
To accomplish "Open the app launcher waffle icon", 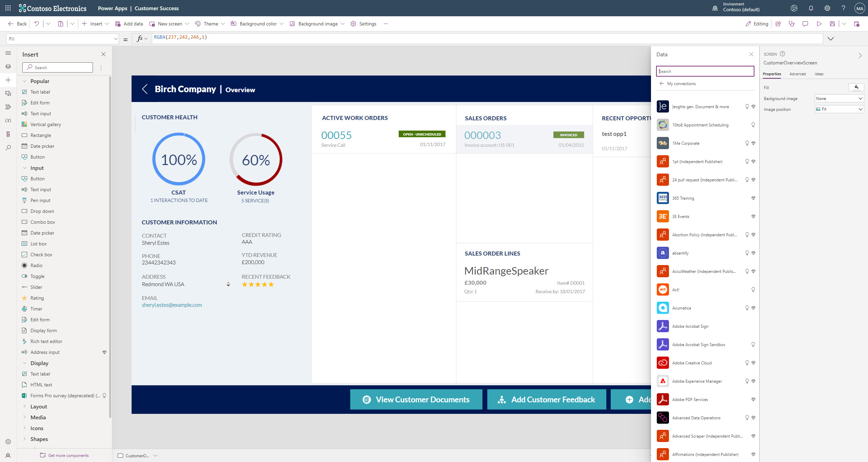I will tap(8, 8).
